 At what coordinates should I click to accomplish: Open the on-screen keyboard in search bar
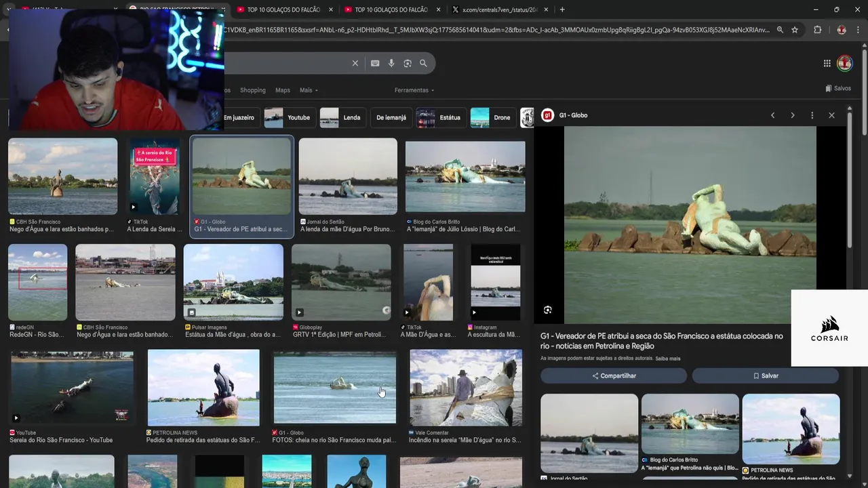pyautogui.click(x=375, y=63)
